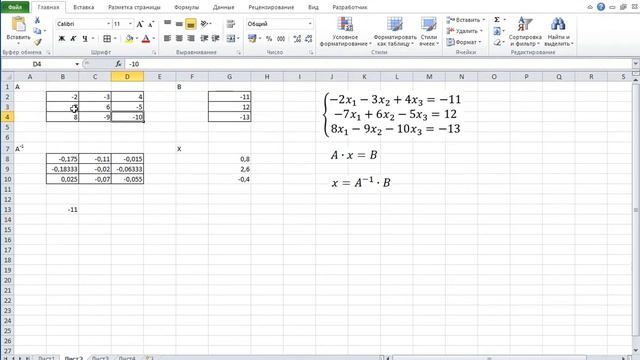The image size is (640, 360).
Task: Click the Paste (Вставить) clipboard icon
Action: tap(18, 24)
